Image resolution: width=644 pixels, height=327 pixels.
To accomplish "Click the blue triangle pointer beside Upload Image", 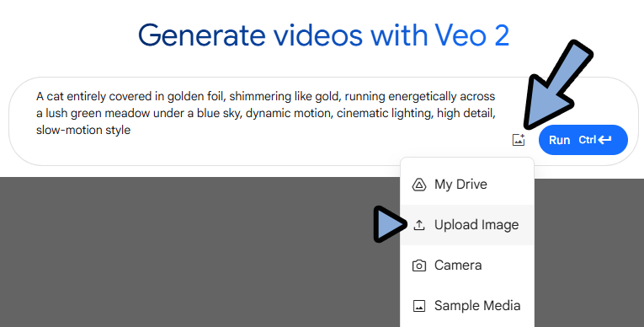I will coord(390,224).
